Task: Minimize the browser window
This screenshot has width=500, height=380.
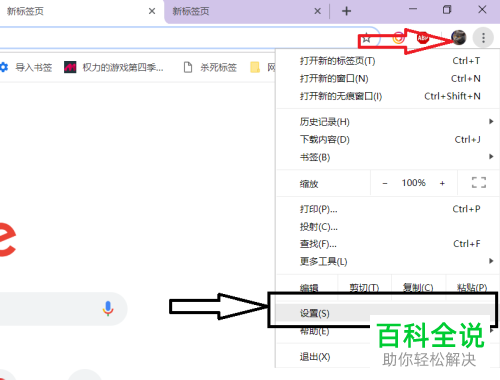Action: [x=413, y=9]
